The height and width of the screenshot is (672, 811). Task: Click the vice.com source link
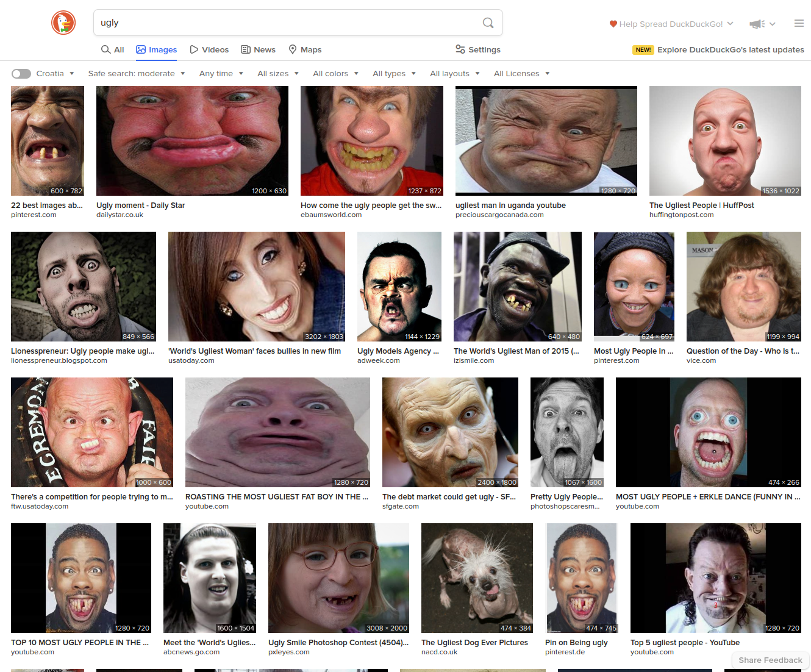(x=701, y=360)
